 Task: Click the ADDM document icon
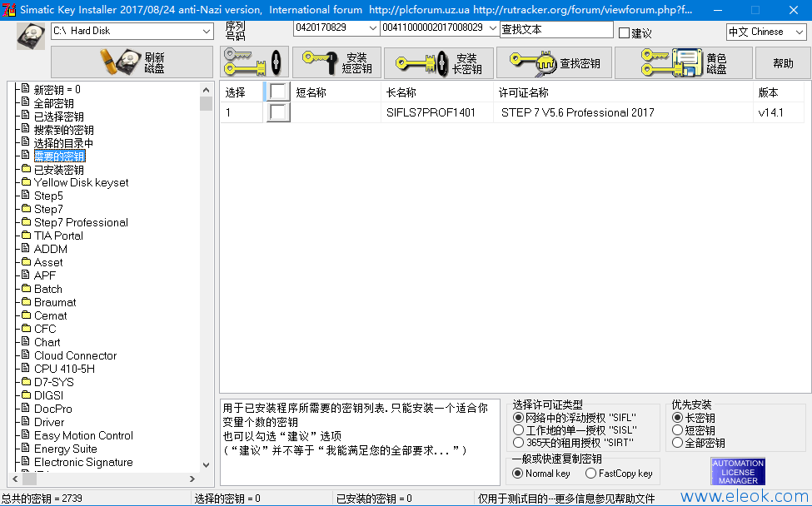point(25,248)
